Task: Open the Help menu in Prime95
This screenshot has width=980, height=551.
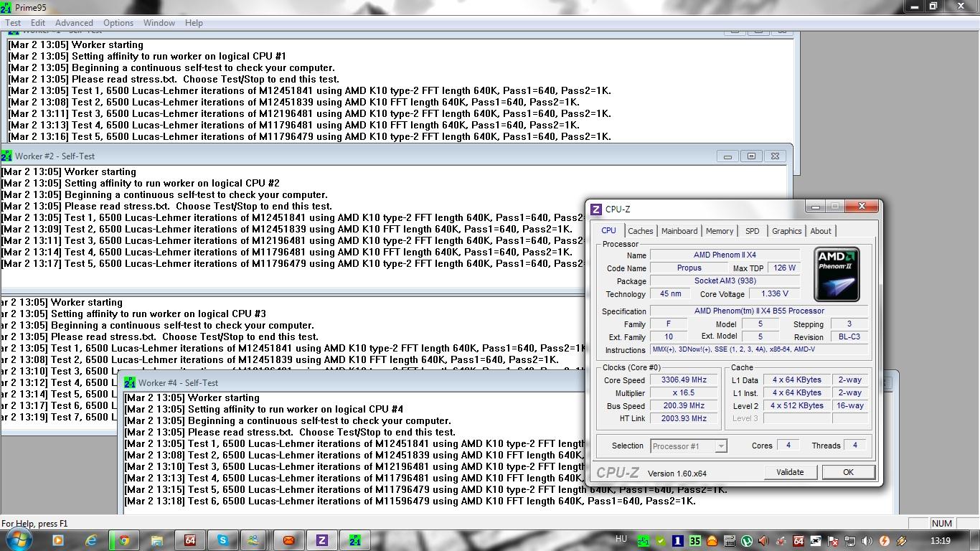Action: (194, 23)
